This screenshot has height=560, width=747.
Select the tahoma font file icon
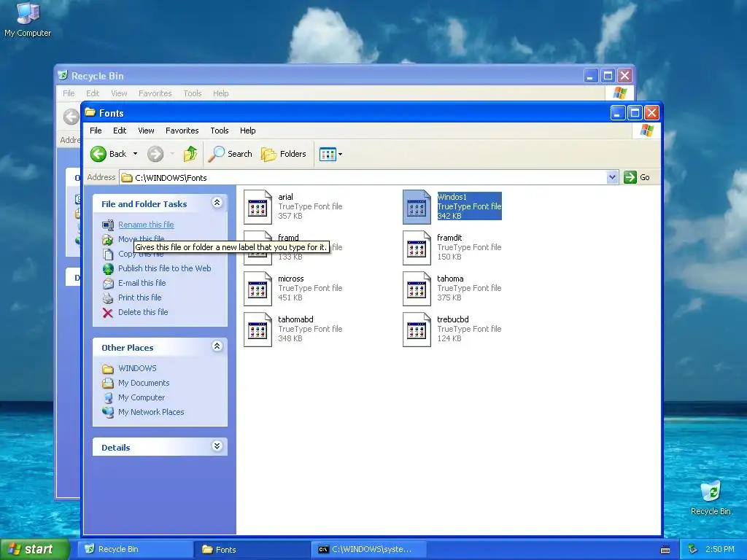[x=417, y=289]
